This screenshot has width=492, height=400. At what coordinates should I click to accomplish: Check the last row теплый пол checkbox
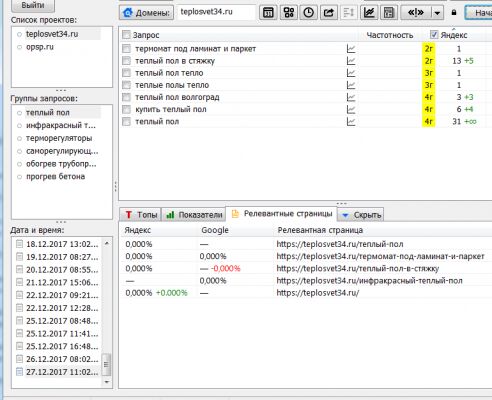point(126,121)
